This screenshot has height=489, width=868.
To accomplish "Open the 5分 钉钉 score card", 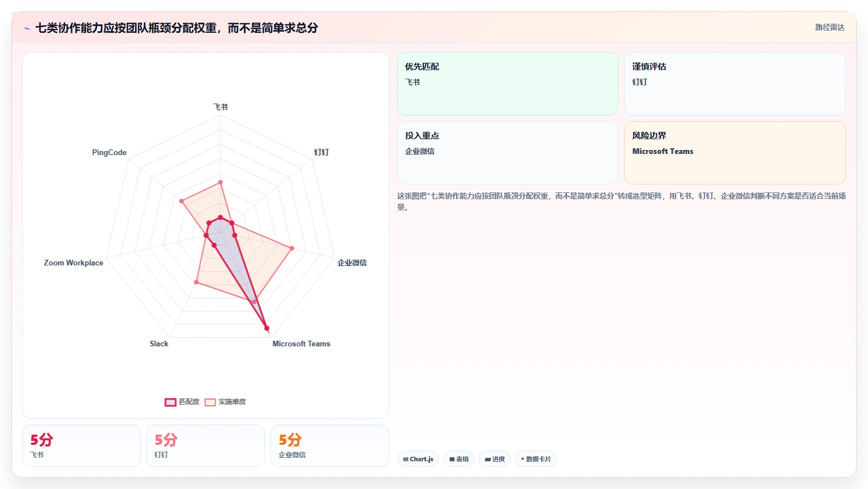I will tap(205, 446).
